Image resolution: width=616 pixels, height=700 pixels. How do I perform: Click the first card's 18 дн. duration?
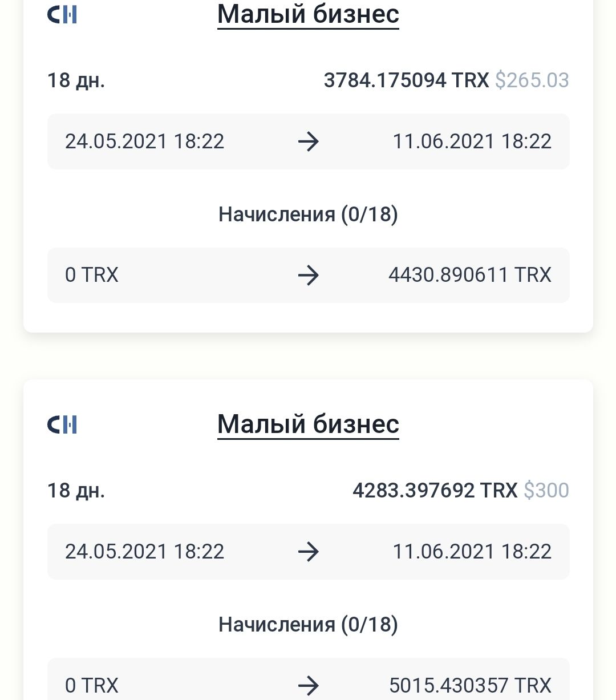[x=76, y=80]
